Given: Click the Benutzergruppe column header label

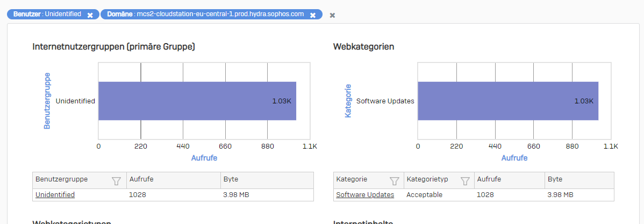Looking at the screenshot, I should [x=62, y=179].
